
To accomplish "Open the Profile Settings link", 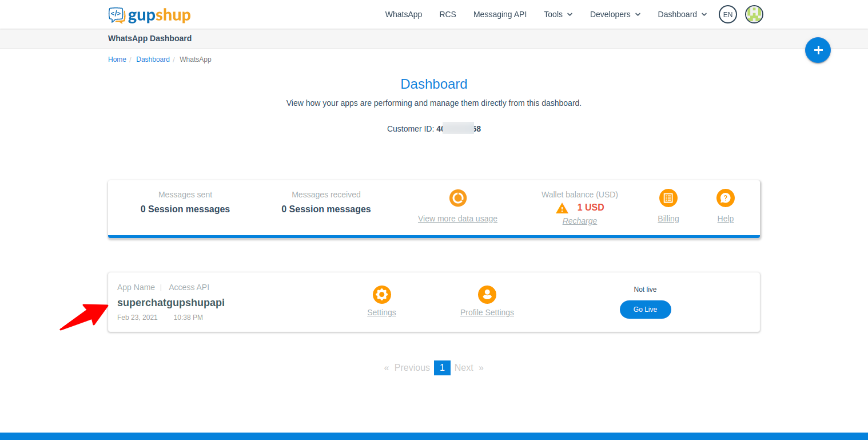I will [x=487, y=312].
